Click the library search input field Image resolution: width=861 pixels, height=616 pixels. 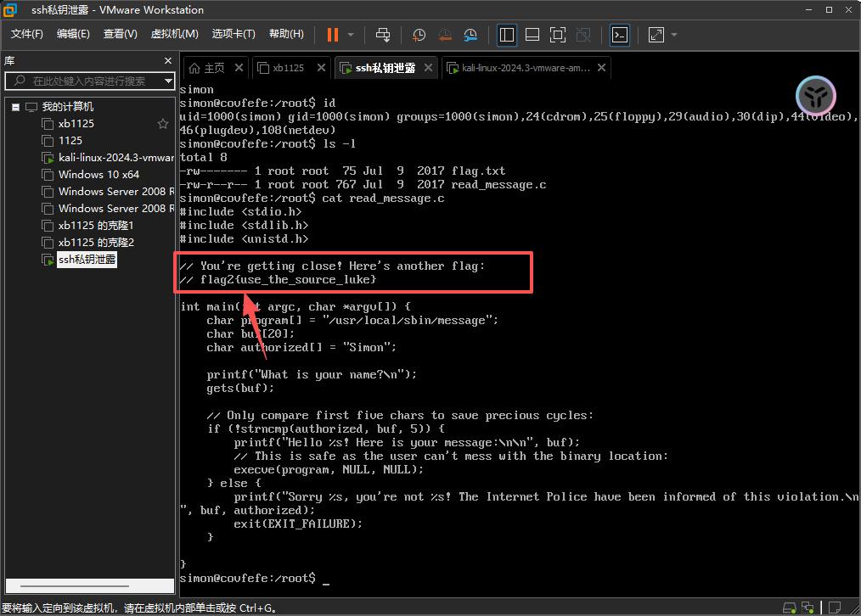coord(85,81)
